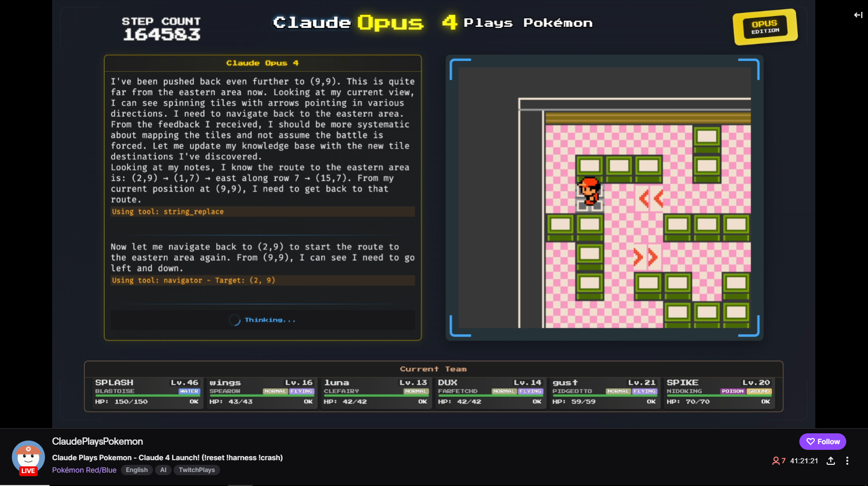Click the Thinking... spinner indicator
Viewport: 868px width, 486px height.
(x=262, y=320)
